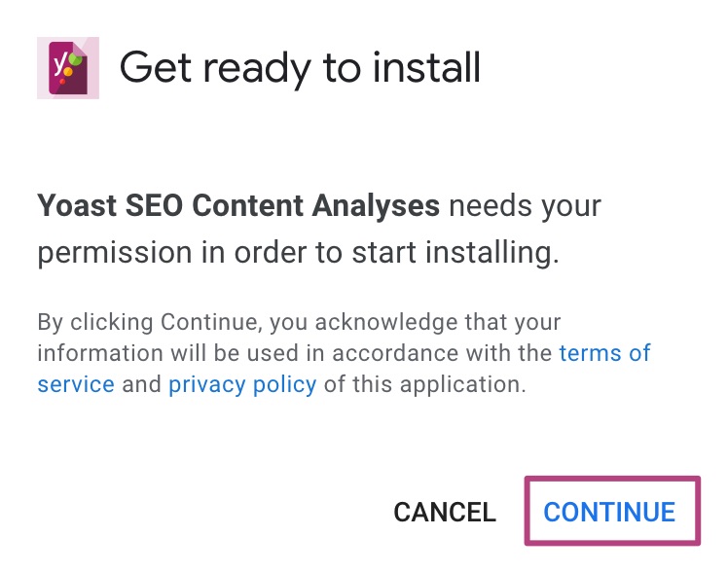
Task: Click the "Get ready to install" heading
Action: (300, 68)
